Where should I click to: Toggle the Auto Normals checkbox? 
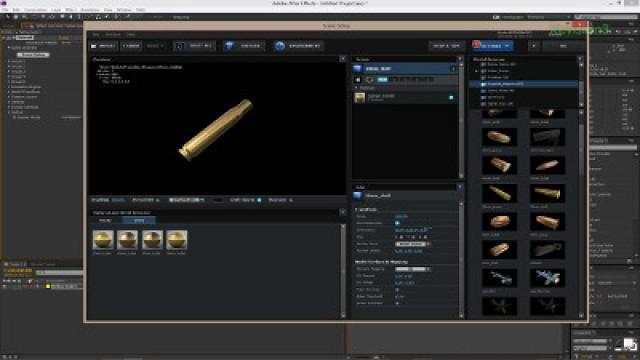click(397, 289)
